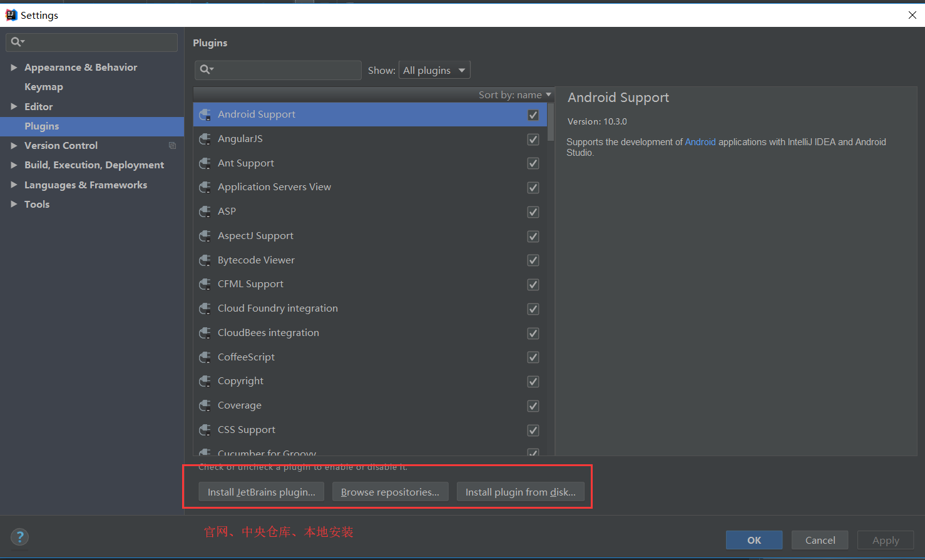
Task: Confirm settings with the OK button
Action: (x=754, y=540)
